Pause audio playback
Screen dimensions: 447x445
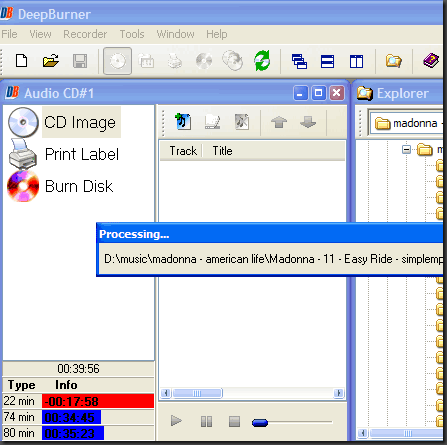point(206,421)
